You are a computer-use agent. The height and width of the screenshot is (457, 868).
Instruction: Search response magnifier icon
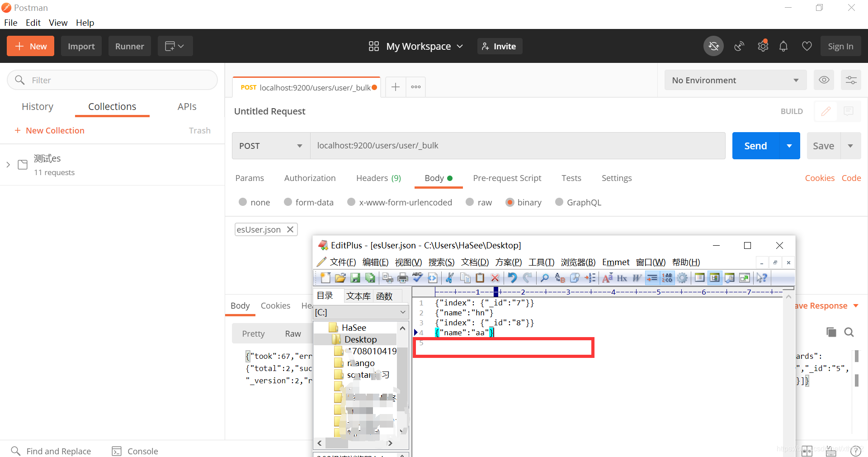(849, 333)
